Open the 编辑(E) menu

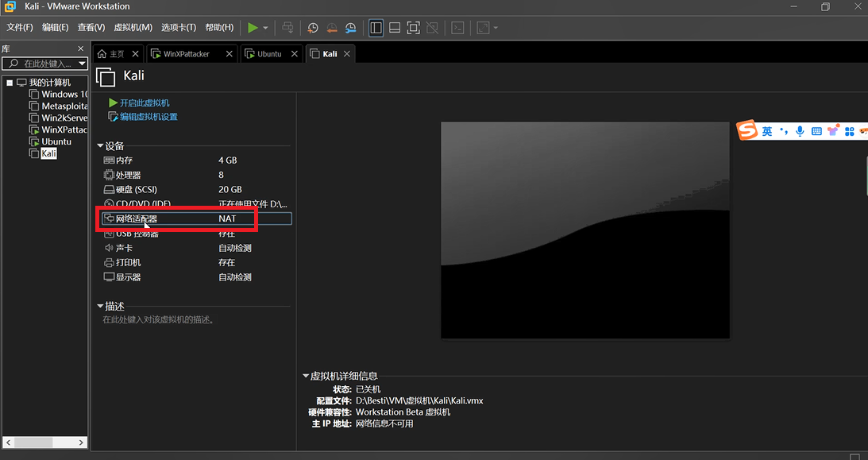point(56,27)
